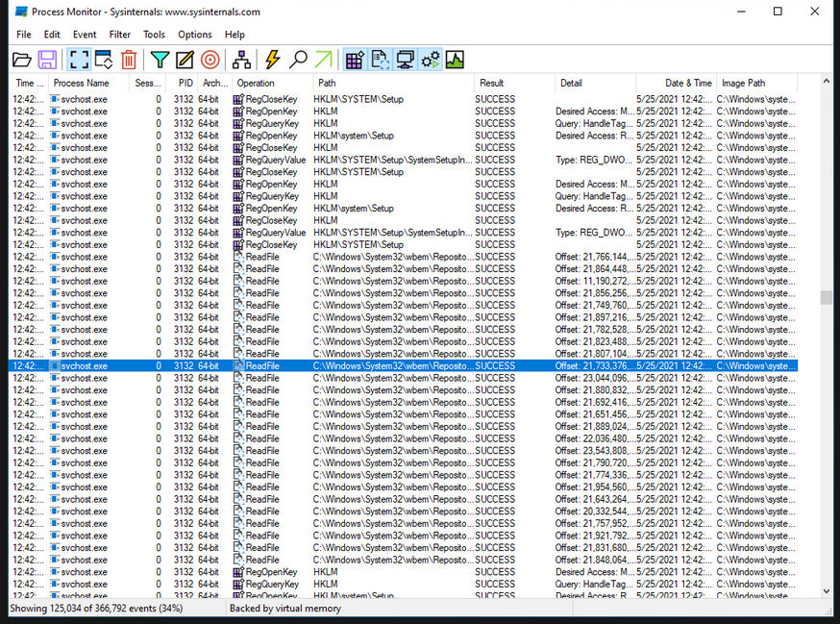Sort by Time column header
This screenshot has width=840, height=624.
pyautogui.click(x=30, y=83)
